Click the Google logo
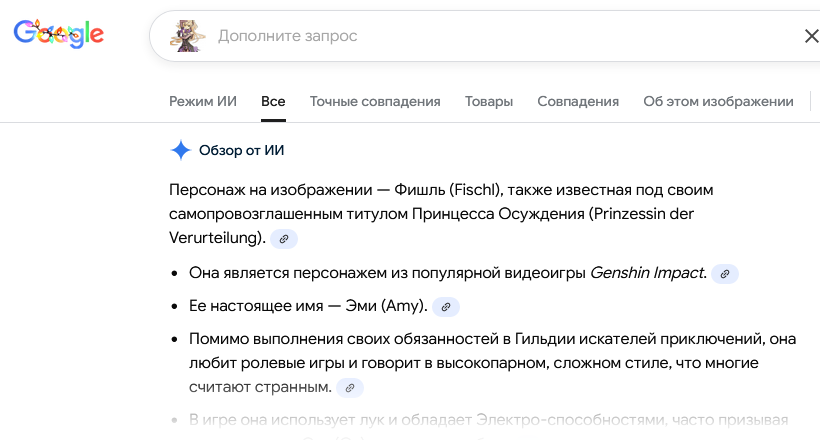 click(59, 35)
